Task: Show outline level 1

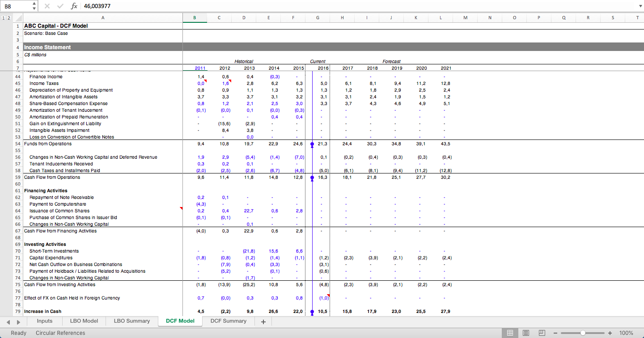Action: click(x=3, y=18)
